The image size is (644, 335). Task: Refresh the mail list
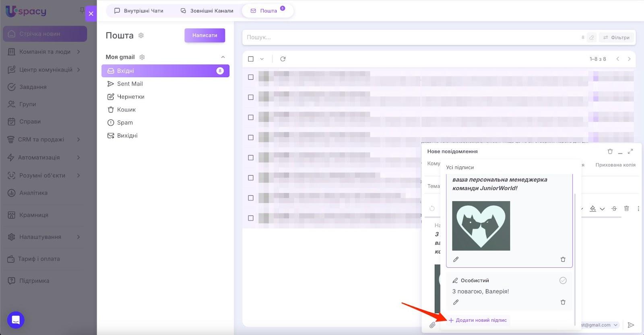click(283, 59)
